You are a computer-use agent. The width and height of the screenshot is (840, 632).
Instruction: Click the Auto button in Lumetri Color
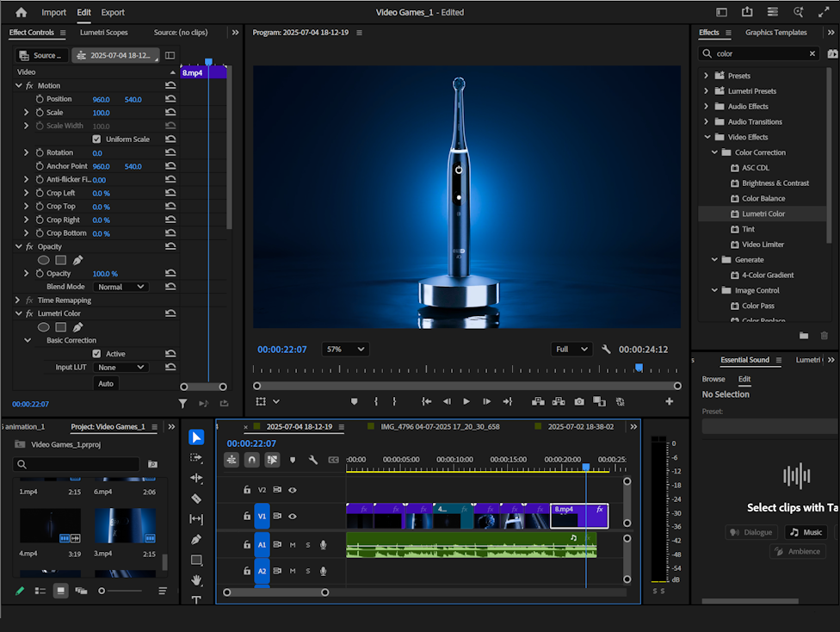[106, 383]
